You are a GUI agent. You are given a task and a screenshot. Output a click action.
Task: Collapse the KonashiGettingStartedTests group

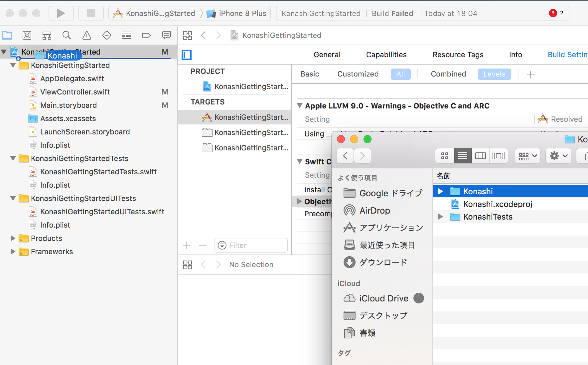(x=13, y=159)
